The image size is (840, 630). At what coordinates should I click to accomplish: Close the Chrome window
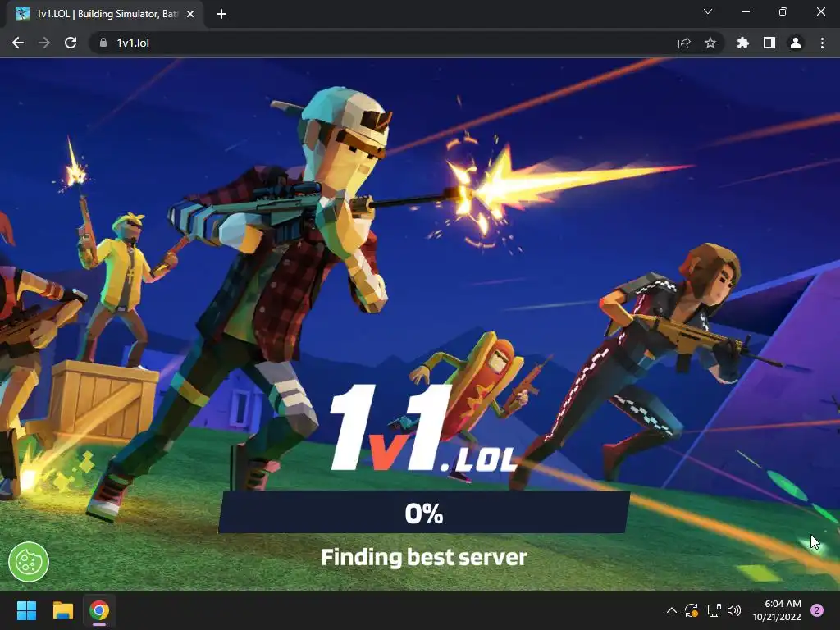pyautogui.click(x=820, y=11)
